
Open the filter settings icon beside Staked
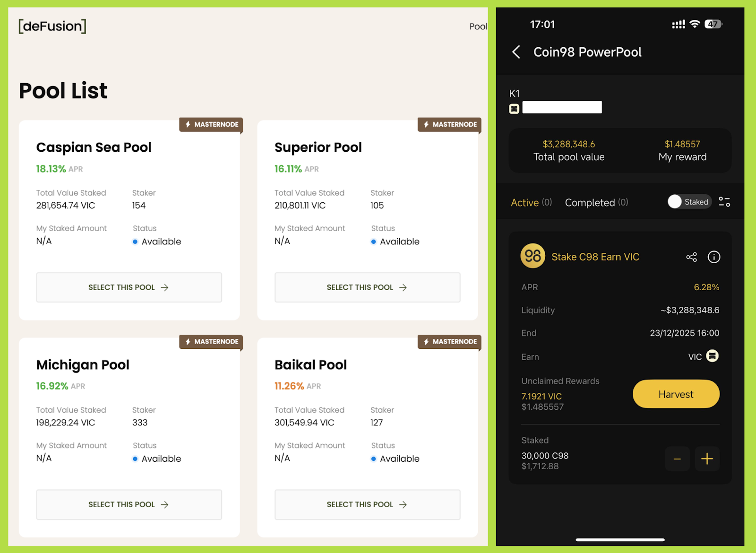724,202
